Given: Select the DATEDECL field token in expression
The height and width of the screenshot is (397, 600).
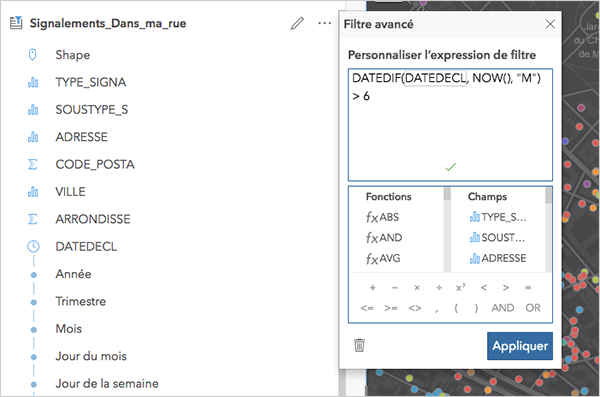Looking at the screenshot, I should pyautogui.click(x=435, y=78).
